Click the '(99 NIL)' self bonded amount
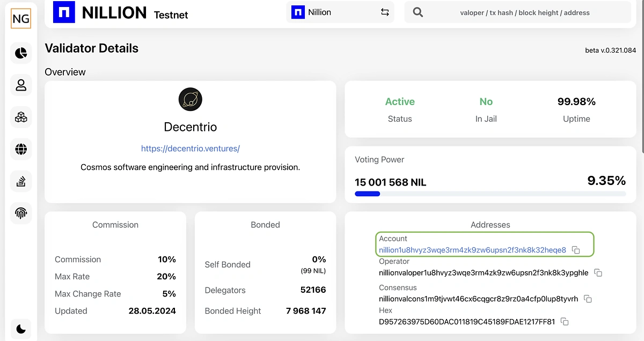Screen dimensions: 644x341 pos(313,271)
